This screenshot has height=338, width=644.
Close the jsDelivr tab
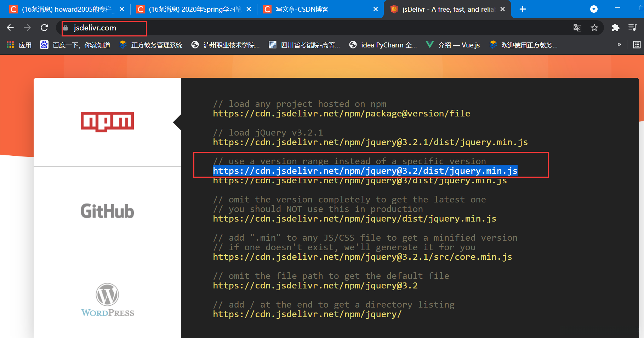pos(502,9)
